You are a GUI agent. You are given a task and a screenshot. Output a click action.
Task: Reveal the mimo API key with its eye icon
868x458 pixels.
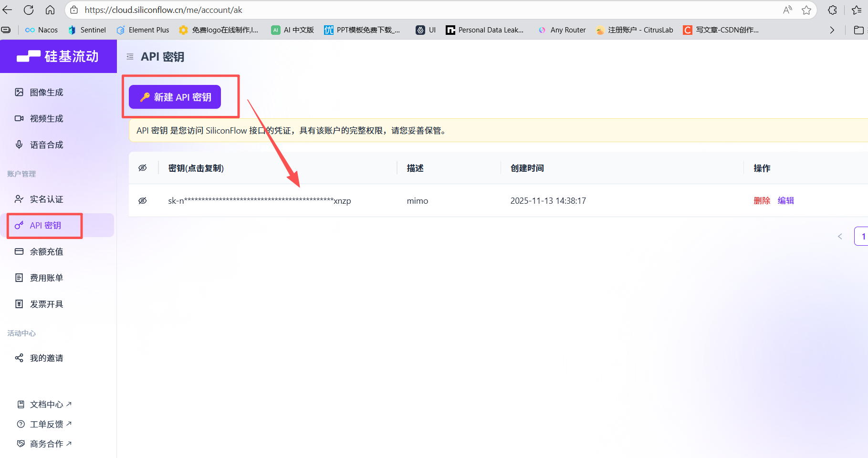pyautogui.click(x=142, y=200)
